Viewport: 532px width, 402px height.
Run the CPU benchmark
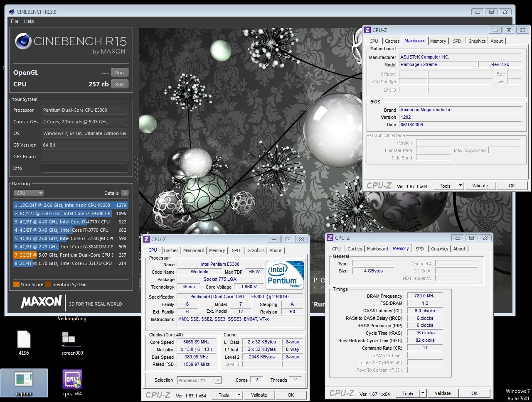[x=119, y=84]
